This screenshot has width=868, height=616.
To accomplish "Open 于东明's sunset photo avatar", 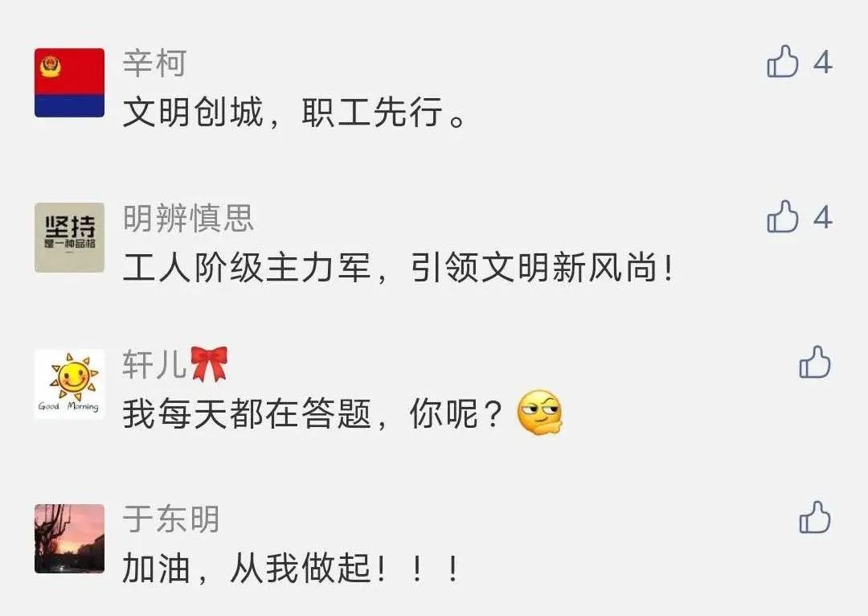I will pos(69,539).
